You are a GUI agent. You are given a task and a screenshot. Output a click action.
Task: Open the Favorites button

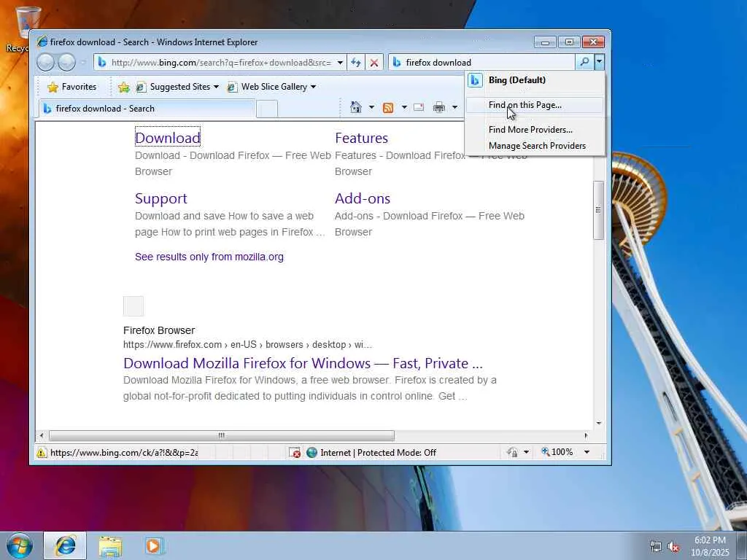72,87
